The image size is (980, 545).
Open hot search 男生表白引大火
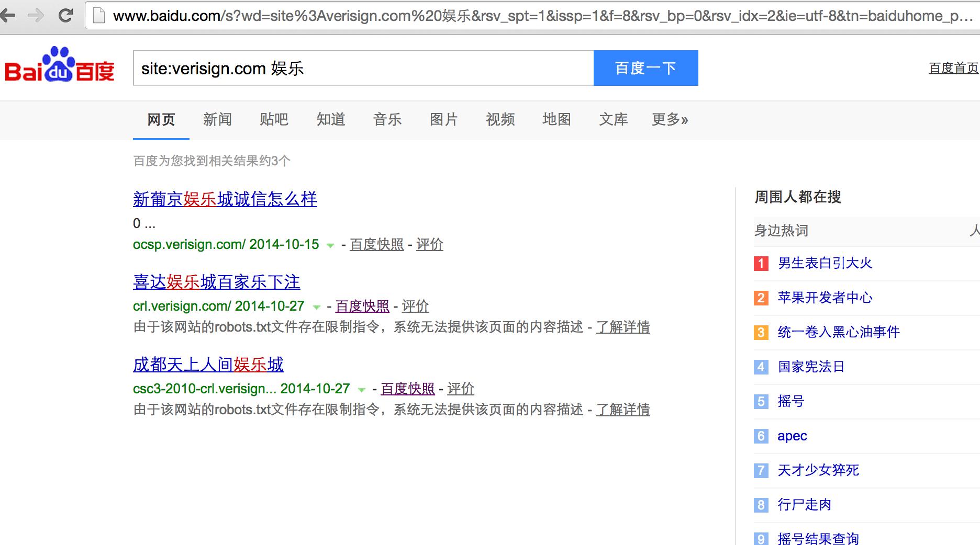pyautogui.click(x=825, y=263)
